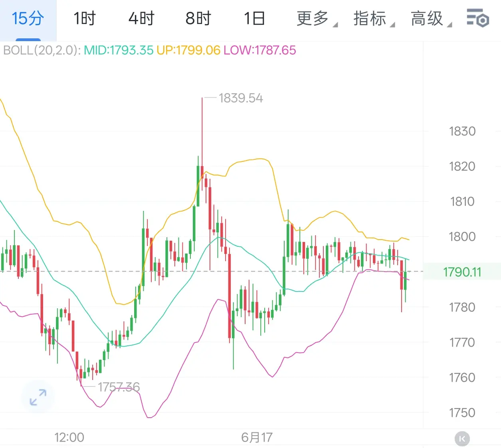Viewport: 501px width, 448px height.
Task: Switch to the 1日 timeframe
Action: 254,18
